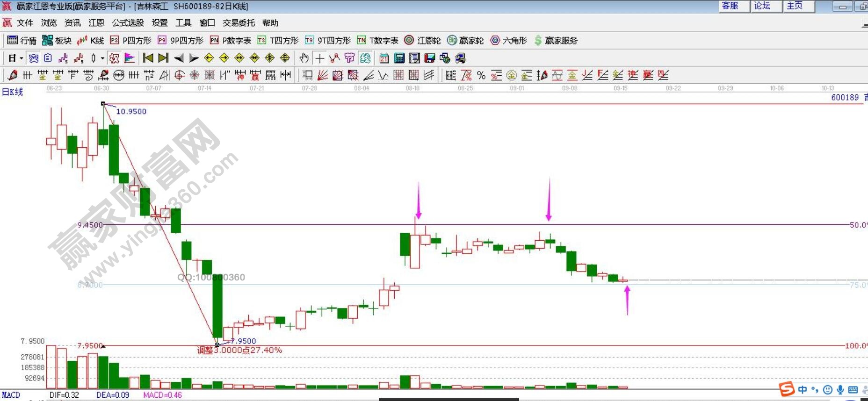868x401 pixels.
Task: Toggle Sogou Chinese/English input mode
Action: (x=803, y=390)
